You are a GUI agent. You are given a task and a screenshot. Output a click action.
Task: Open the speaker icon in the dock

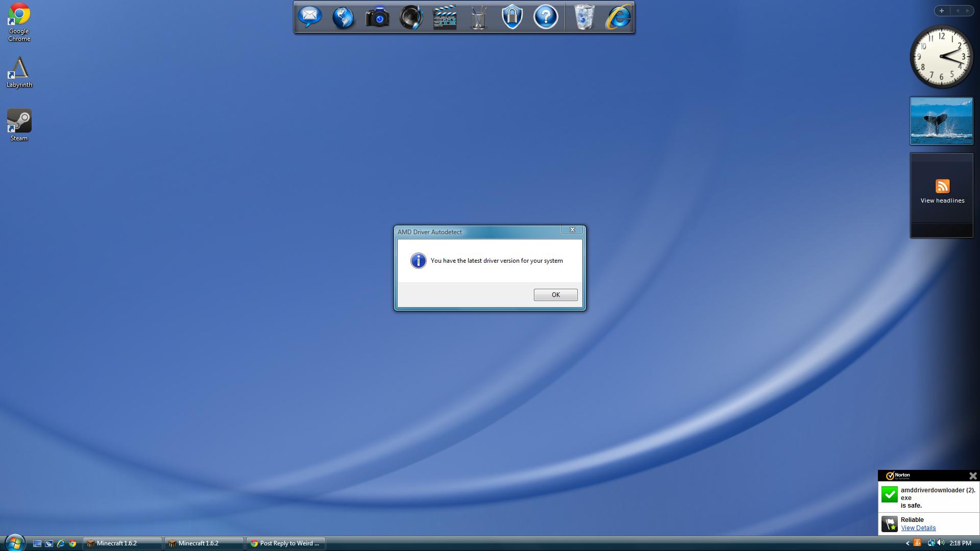pyautogui.click(x=411, y=17)
